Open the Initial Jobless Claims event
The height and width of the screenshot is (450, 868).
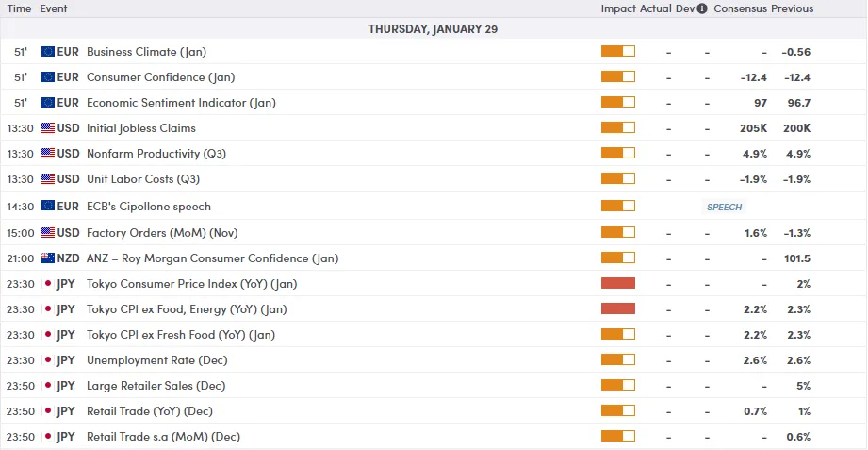[x=141, y=128]
